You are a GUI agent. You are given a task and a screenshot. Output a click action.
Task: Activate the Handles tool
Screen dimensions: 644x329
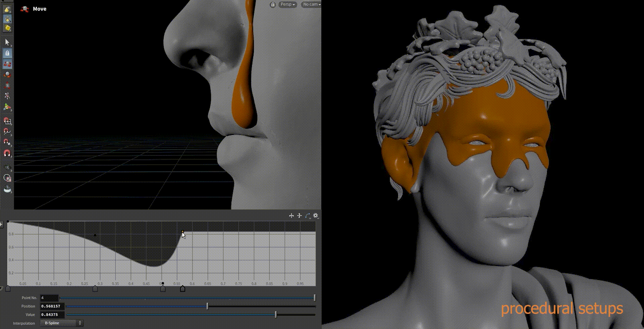[7, 107]
